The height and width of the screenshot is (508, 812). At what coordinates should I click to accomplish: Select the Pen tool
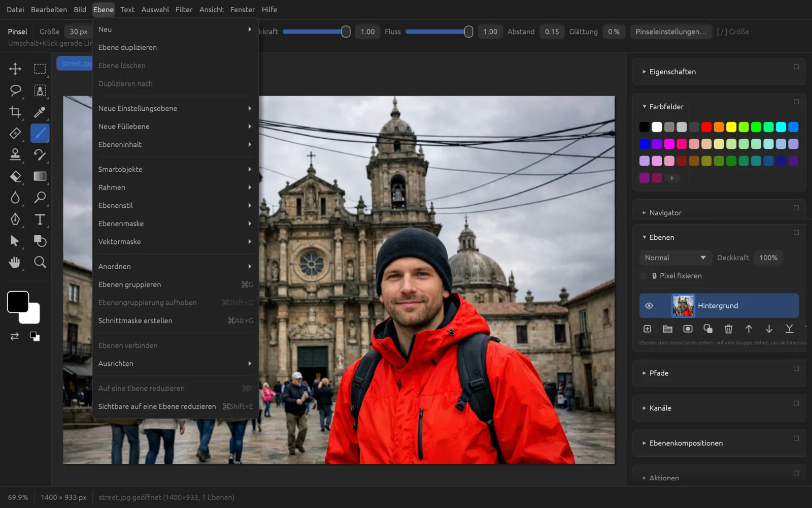[15, 219]
